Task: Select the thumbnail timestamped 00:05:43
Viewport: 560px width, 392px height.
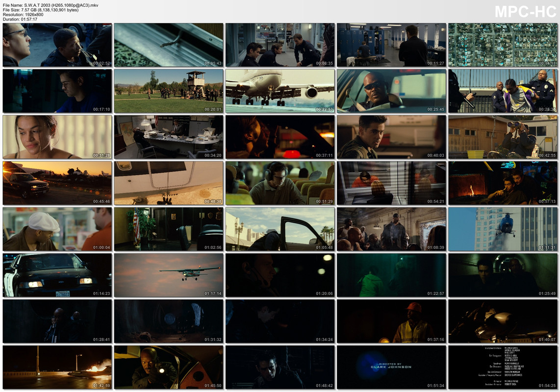Action: pyautogui.click(x=169, y=45)
